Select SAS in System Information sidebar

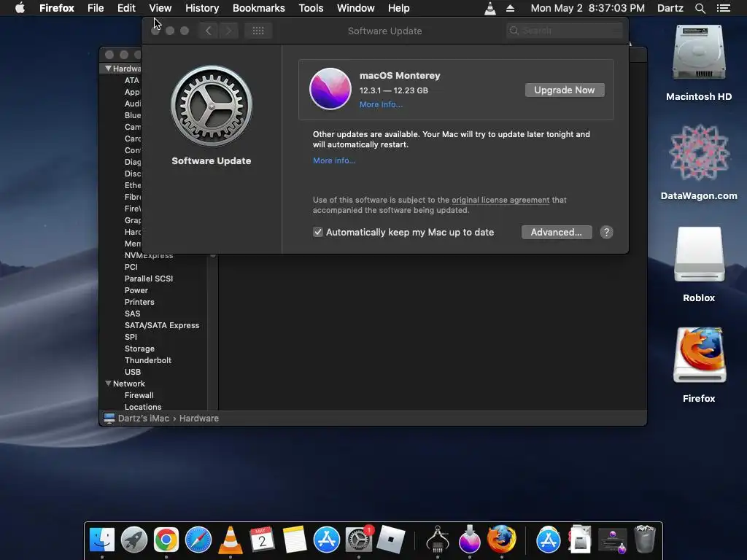pyautogui.click(x=133, y=314)
